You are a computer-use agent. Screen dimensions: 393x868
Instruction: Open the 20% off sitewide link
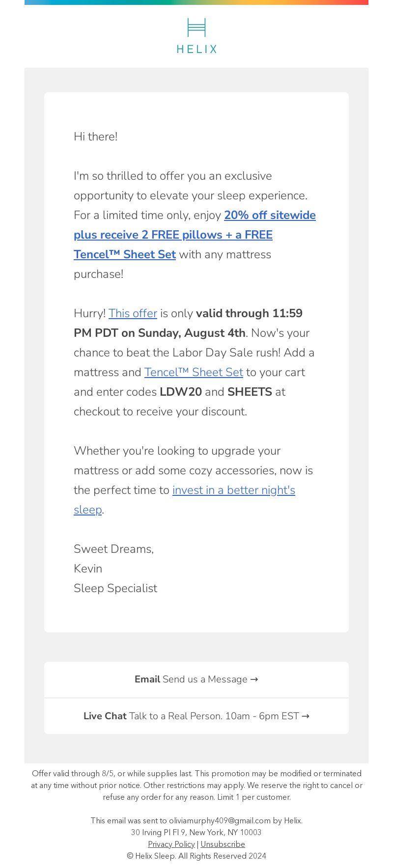pos(270,215)
